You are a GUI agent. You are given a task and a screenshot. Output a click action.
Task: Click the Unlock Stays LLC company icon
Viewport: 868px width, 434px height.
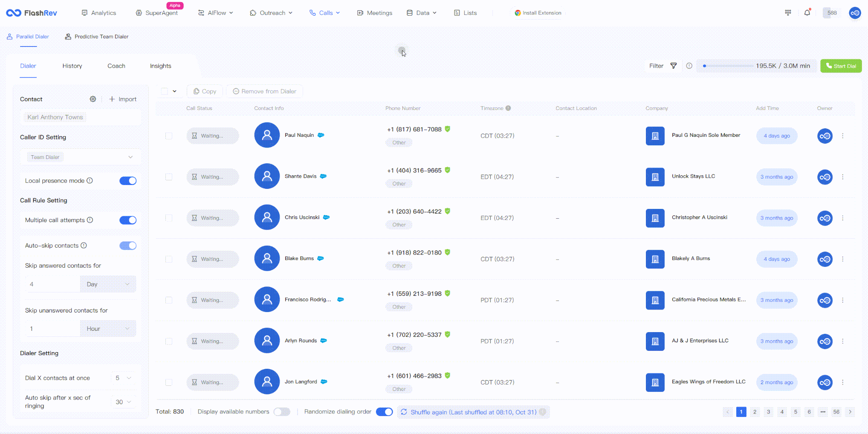(x=655, y=177)
